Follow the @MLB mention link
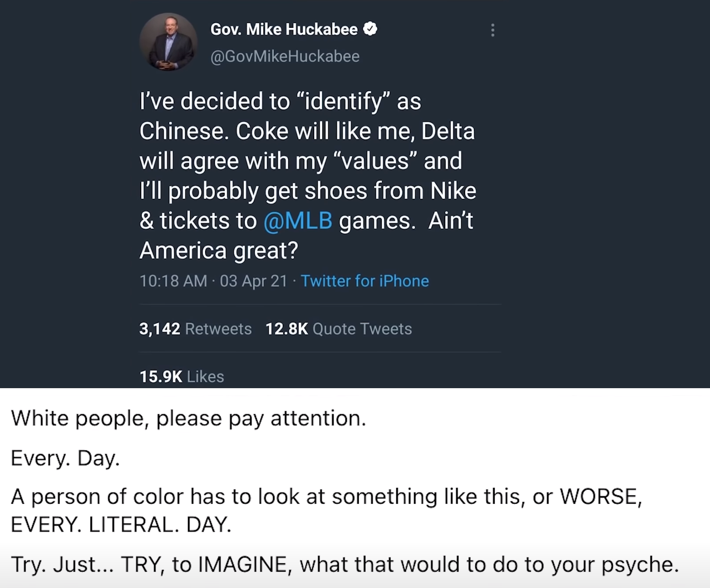Screen dimensions: 710x588 pos(298,221)
